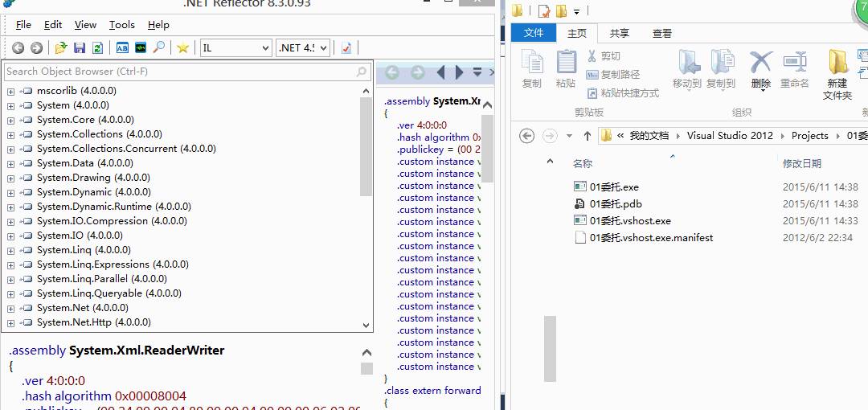This screenshot has height=410, width=868.
Task: Click the Save floppy disk icon in Reflector
Action: pyautogui.click(x=80, y=47)
